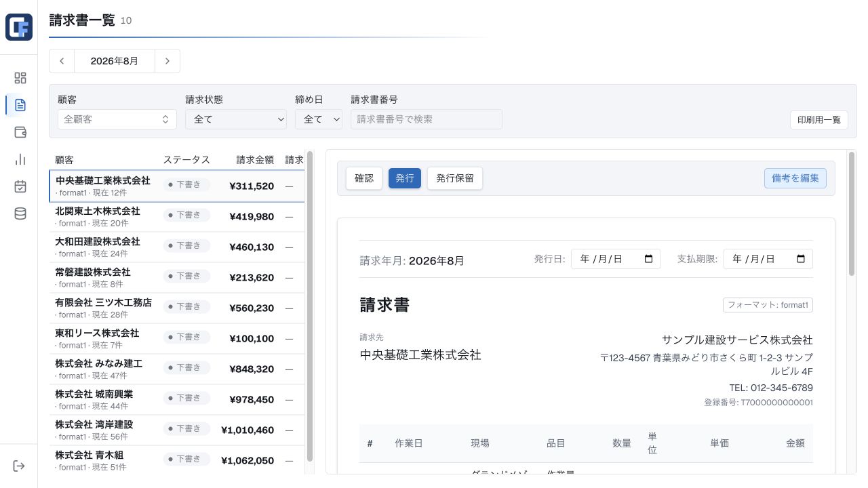
Task: Select the 株式会社 湾岸建設 row
Action: (x=177, y=430)
